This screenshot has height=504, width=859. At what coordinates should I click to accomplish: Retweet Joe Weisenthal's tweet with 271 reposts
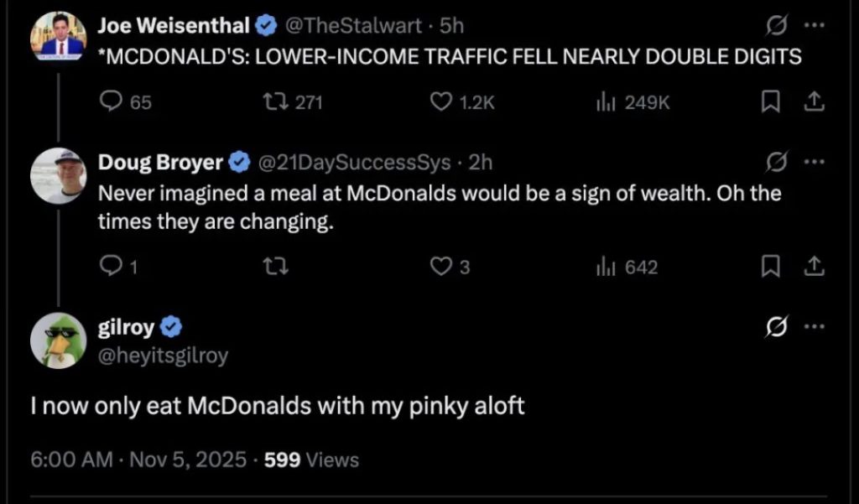(x=273, y=101)
